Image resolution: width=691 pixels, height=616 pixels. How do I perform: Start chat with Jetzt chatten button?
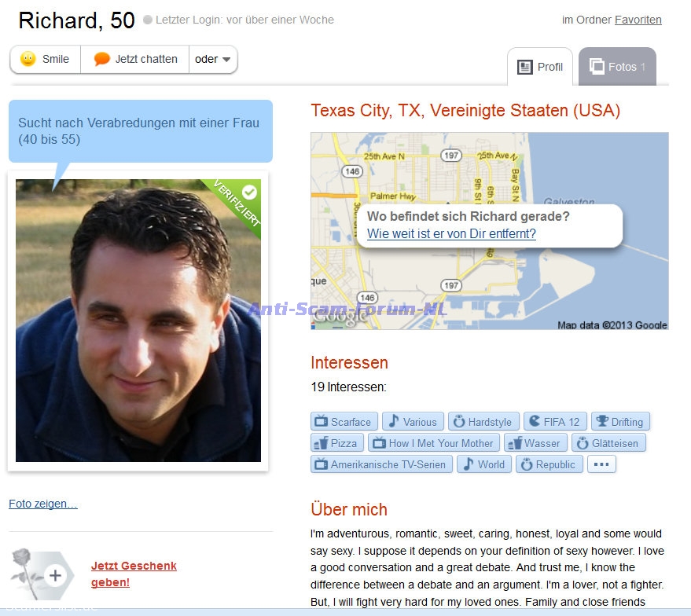click(135, 59)
